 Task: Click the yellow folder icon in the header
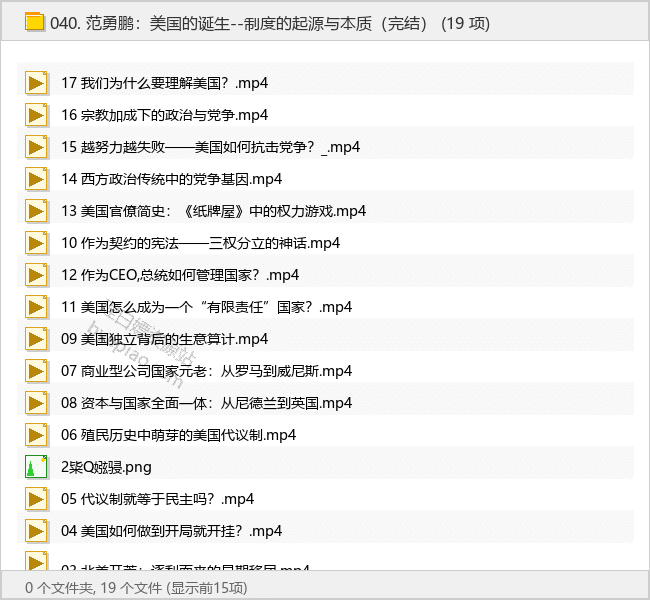34,22
